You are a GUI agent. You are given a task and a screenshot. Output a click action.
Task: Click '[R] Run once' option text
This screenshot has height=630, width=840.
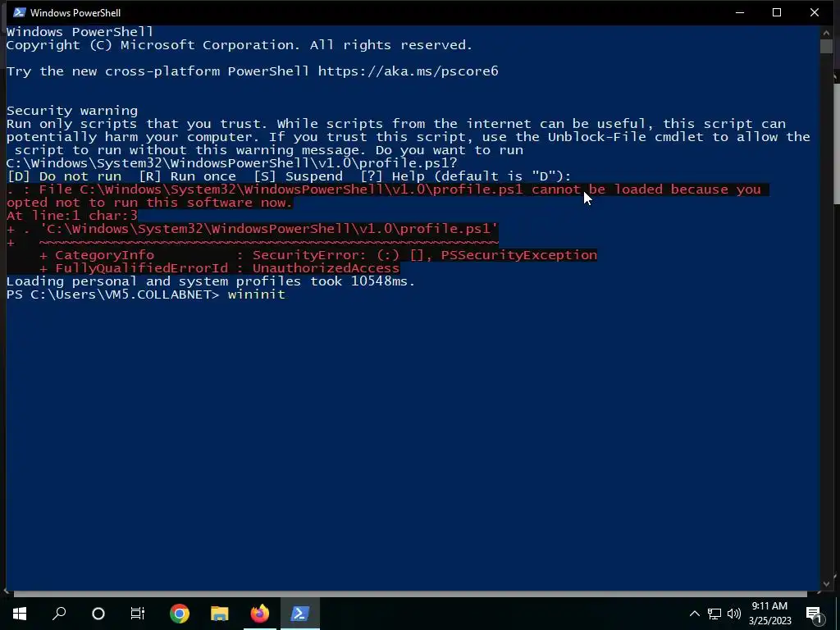[187, 176]
